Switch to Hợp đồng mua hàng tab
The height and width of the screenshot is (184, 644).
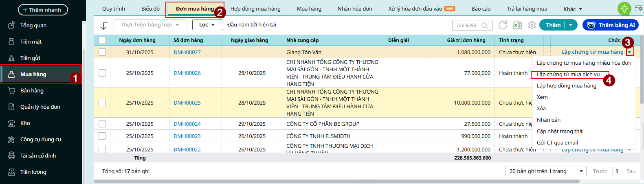coord(255,9)
